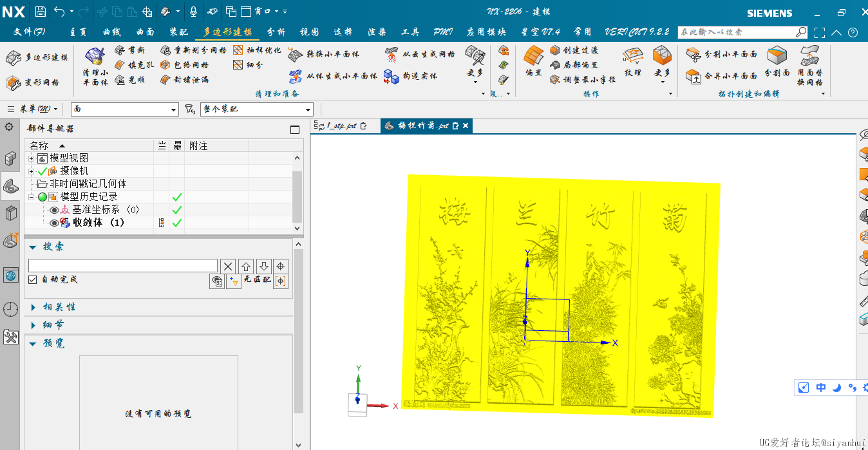Switch to the 主页 ribbon tab

coord(78,32)
